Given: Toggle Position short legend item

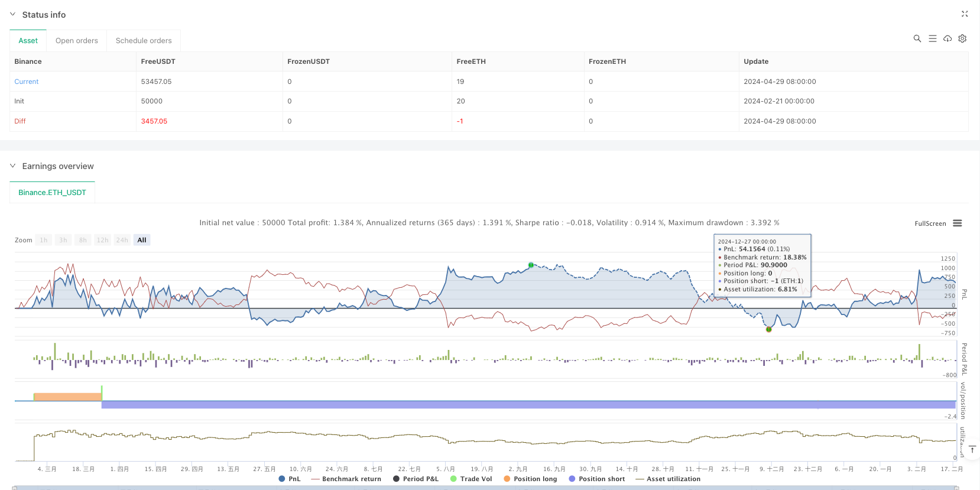Looking at the screenshot, I should [x=596, y=479].
